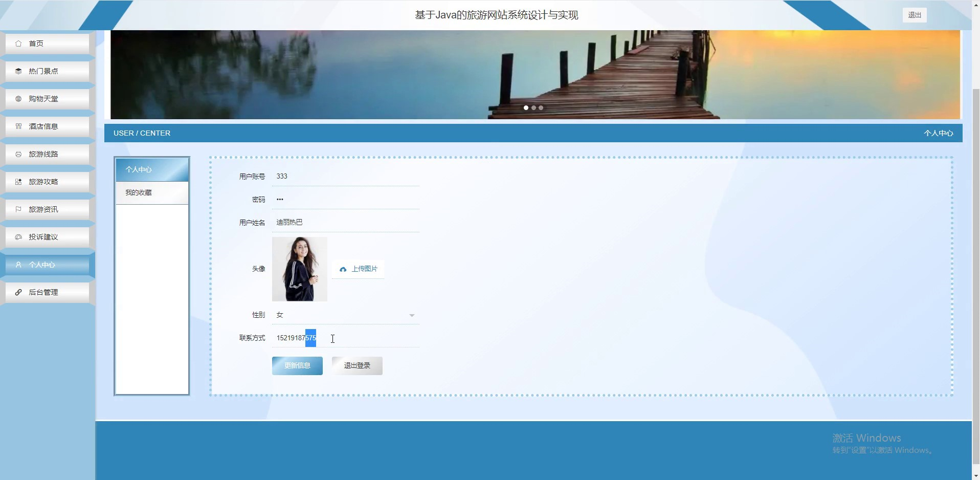Click the 联系方式 phone field

346,338
